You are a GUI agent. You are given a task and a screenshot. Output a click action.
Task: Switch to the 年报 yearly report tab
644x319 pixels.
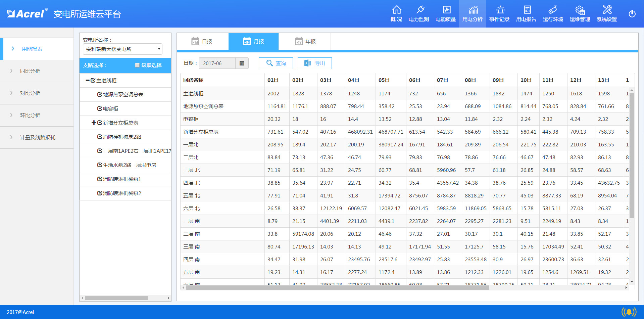point(305,41)
